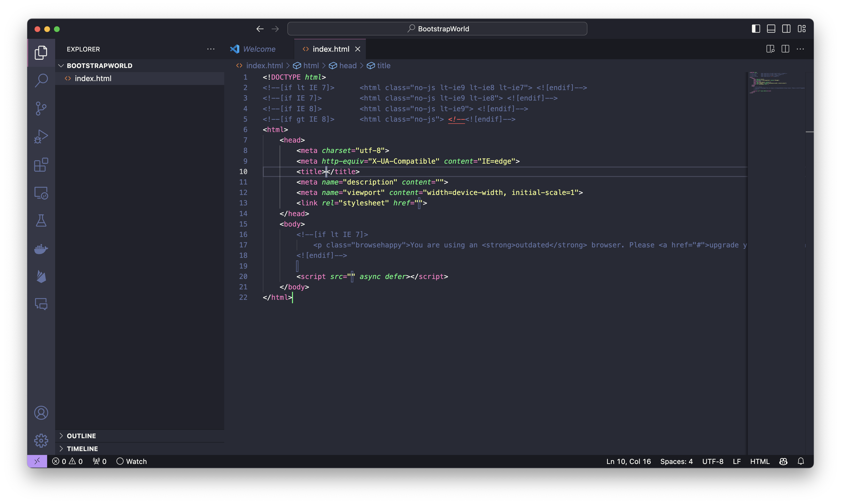Open the Testing view
Image resolution: width=841 pixels, height=504 pixels.
click(41, 221)
